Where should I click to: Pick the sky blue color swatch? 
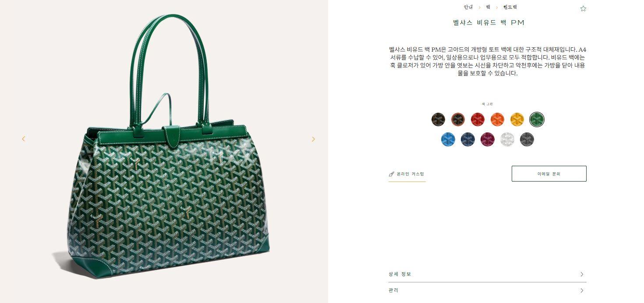(448, 139)
